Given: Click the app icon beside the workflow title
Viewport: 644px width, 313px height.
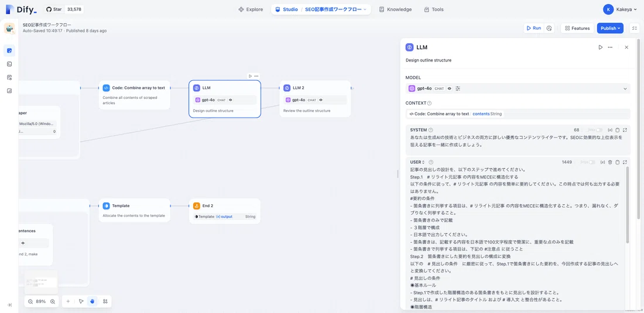Looking at the screenshot, I should (9, 28).
